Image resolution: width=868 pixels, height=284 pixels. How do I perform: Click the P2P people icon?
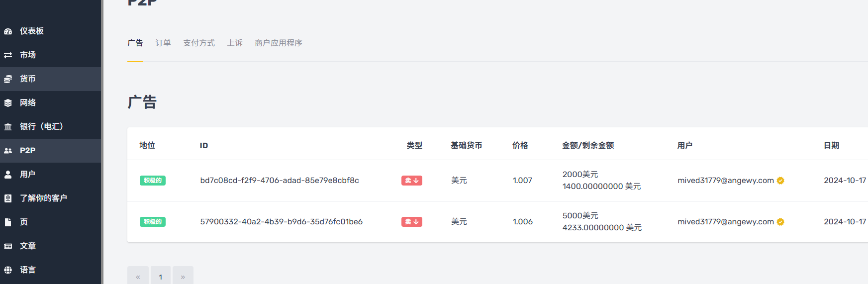(x=8, y=151)
